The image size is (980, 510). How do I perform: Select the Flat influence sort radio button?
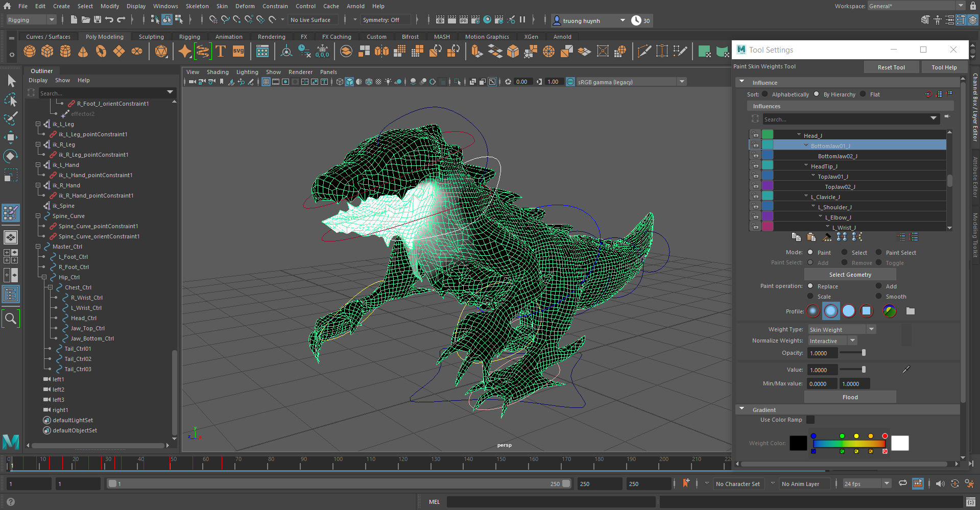pyautogui.click(x=864, y=94)
